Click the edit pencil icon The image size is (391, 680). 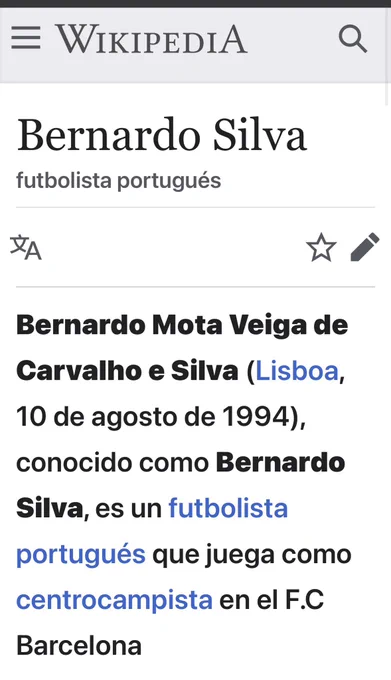(365, 247)
